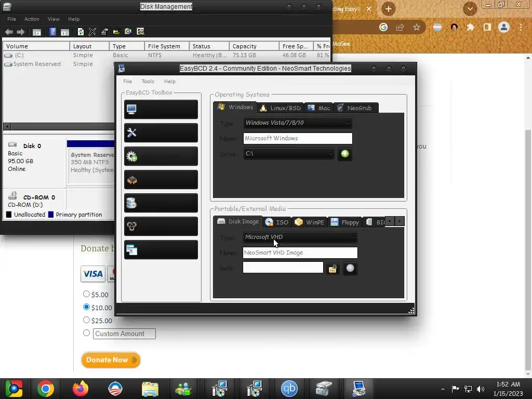Select the Custom Amount radio button
This screenshot has height=399, width=532.
(x=87, y=333)
